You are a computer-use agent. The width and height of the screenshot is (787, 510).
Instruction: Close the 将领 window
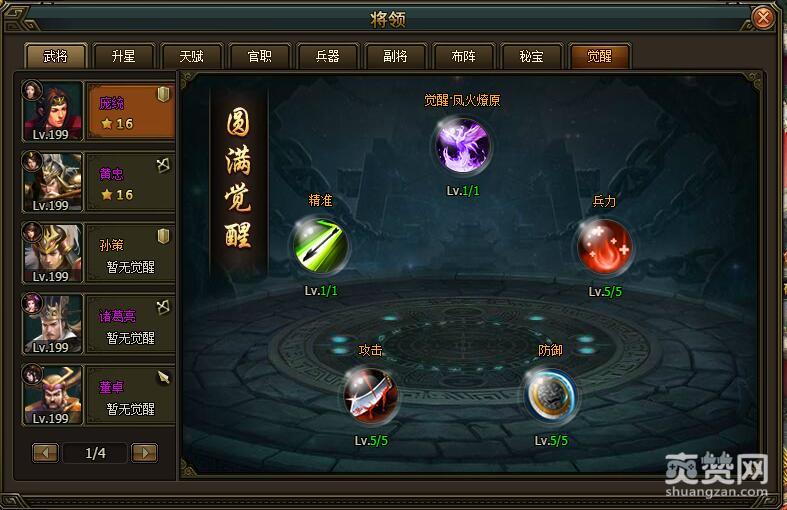pyautogui.click(x=763, y=18)
